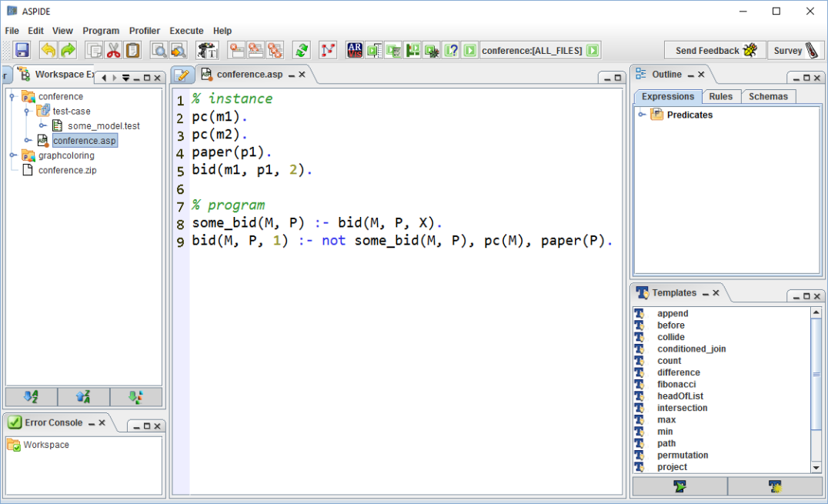
Task: Switch to the visual editor pencil tab
Action: 182,75
